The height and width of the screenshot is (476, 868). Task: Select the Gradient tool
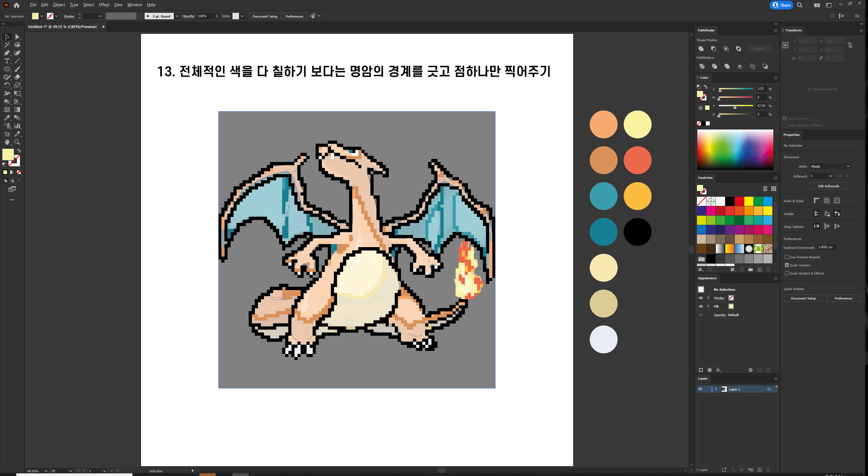[x=17, y=110]
